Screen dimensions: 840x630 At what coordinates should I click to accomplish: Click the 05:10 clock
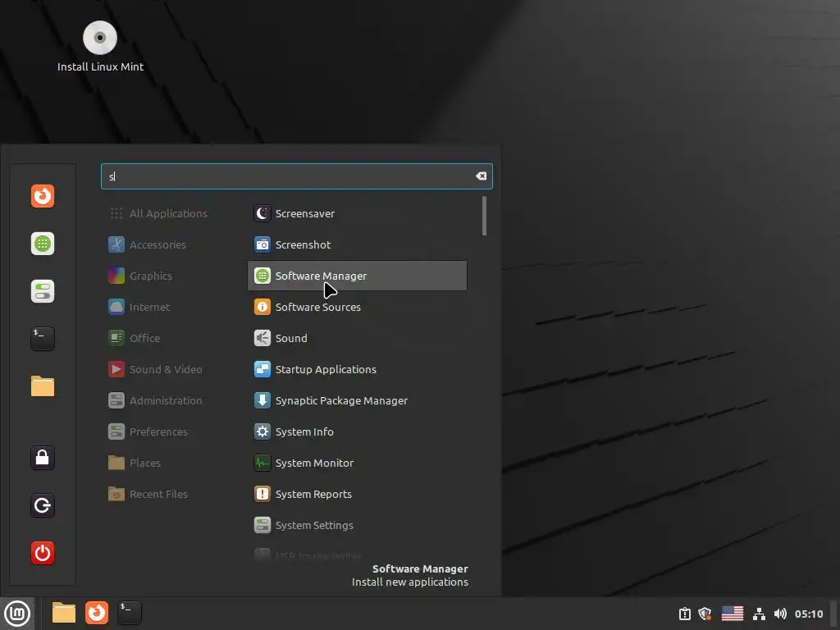click(808, 614)
